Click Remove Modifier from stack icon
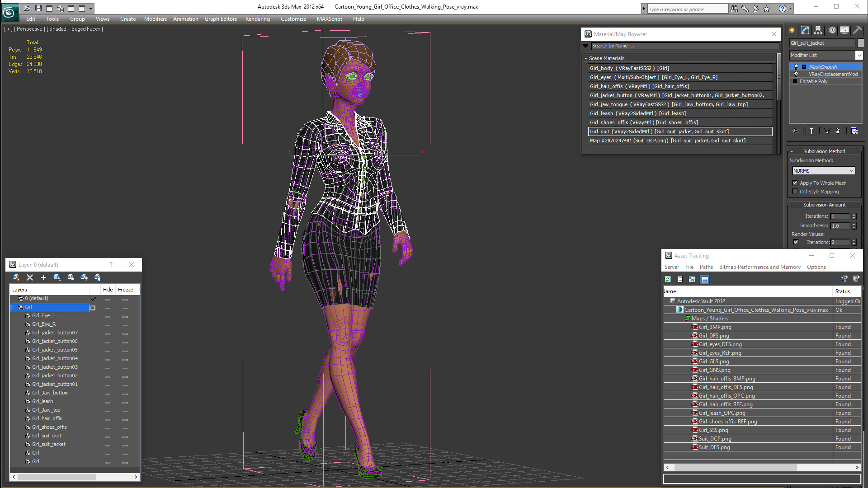Image resolution: width=868 pixels, height=488 pixels. click(x=838, y=131)
